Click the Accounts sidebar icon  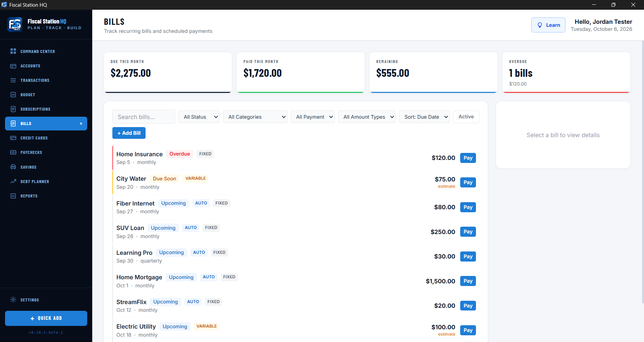point(13,66)
